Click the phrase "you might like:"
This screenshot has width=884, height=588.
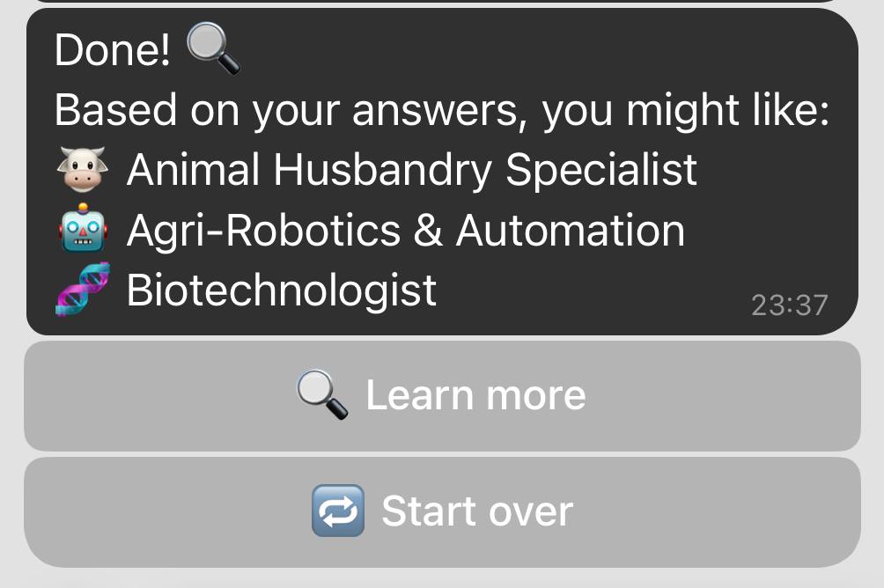[x=685, y=111]
